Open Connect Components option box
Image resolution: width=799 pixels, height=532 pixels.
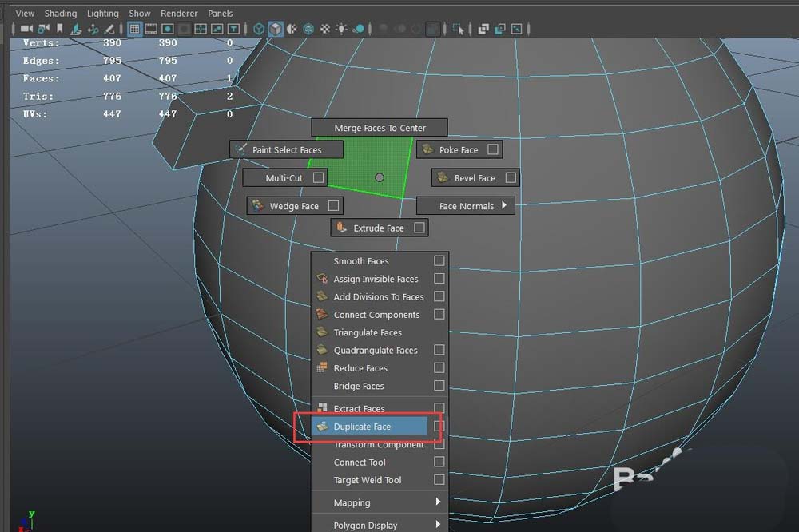[x=439, y=314]
